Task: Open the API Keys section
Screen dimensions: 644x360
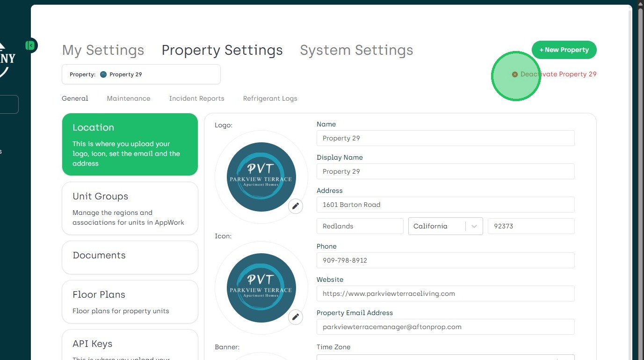Action: tap(130, 345)
